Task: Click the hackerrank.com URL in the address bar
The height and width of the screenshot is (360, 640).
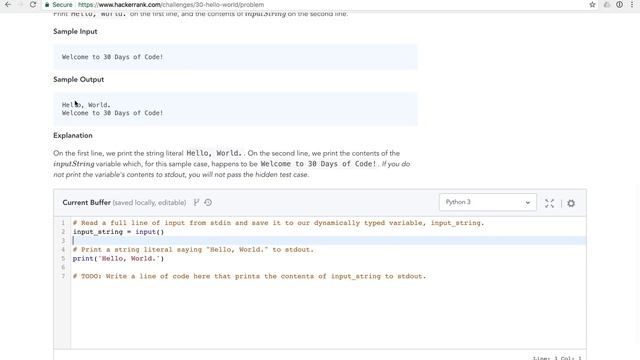Action: [171, 4]
